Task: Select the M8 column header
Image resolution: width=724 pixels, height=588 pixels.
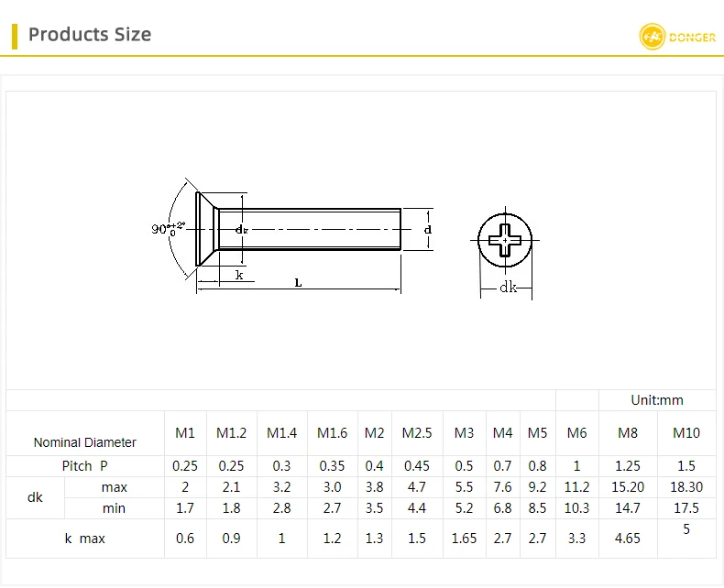Action: [x=628, y=433]
